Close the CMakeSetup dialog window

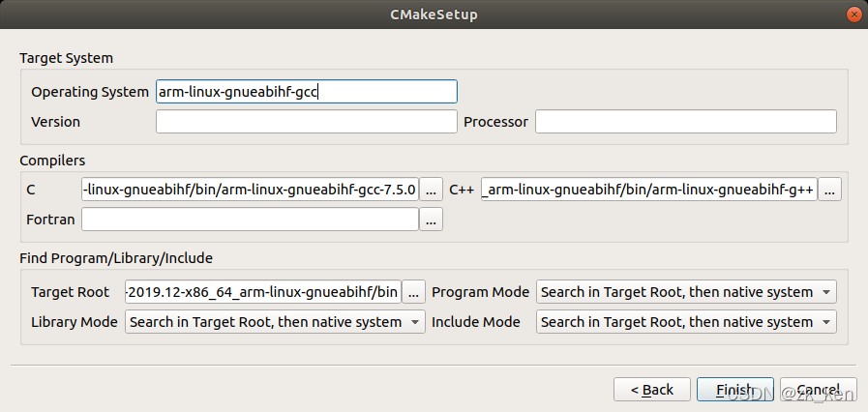coord(854,15)
